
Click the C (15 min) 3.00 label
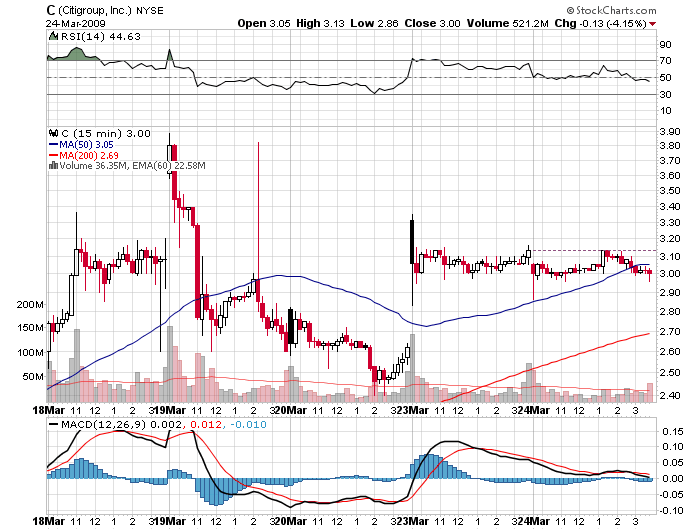click(x=106, y=134)
